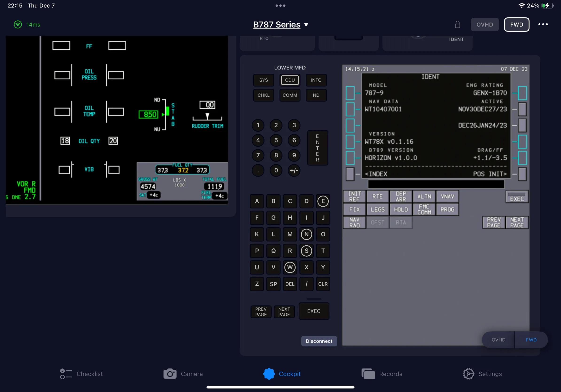
Task: Tap NEXT PAGE below the keyboard
Action: pyautogui.click(x=284, y=312)
